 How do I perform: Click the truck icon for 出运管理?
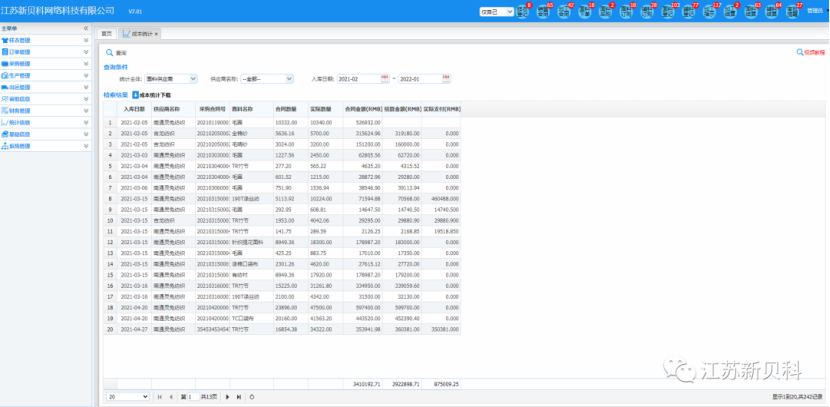tap(5, 87)
